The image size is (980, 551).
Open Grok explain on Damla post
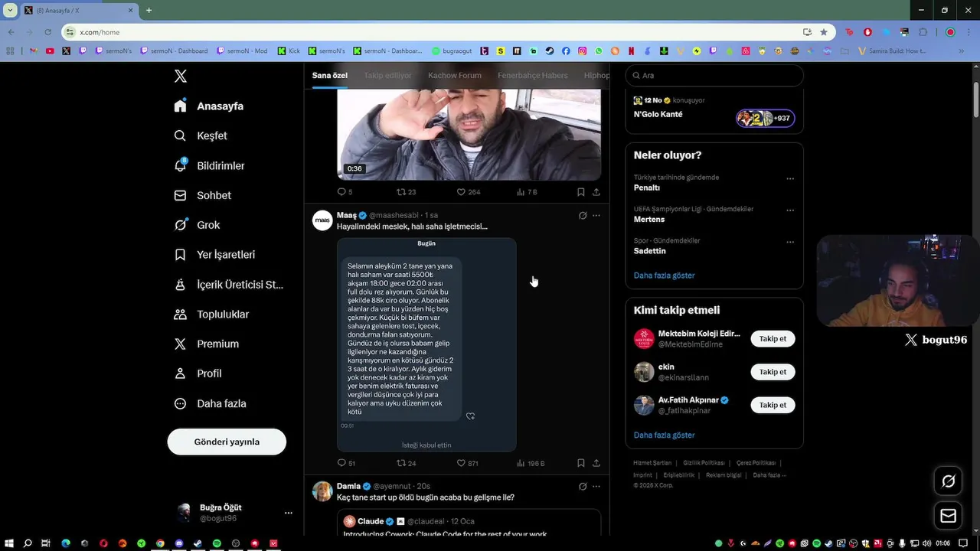point(583,486)
